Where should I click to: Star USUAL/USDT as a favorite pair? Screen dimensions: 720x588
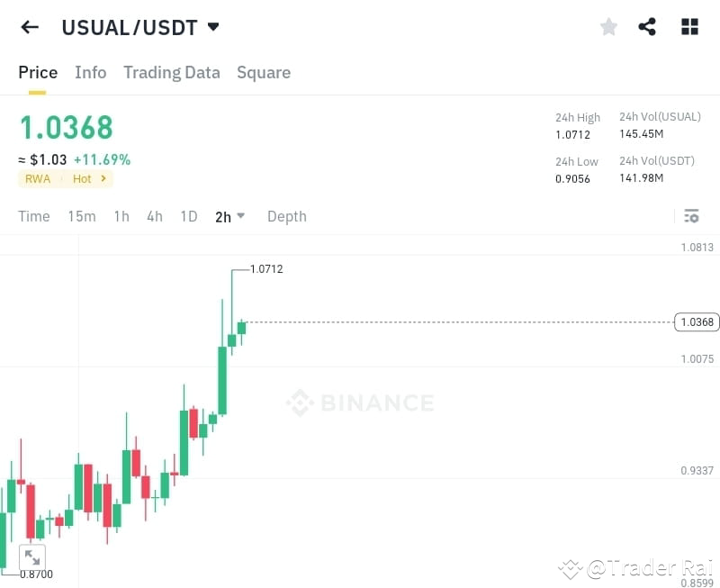tap(608, 27)
